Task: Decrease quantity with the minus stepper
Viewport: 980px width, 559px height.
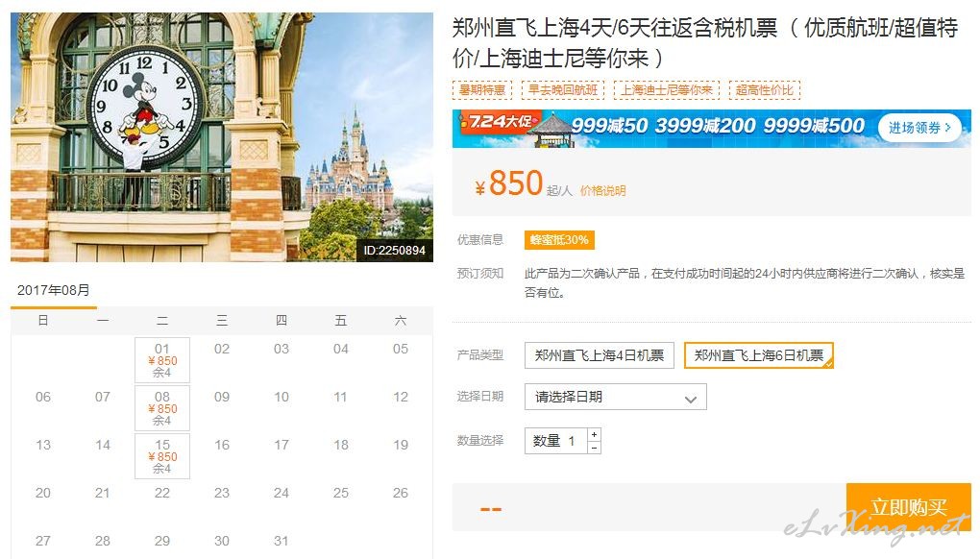Action: pos(594,448)
